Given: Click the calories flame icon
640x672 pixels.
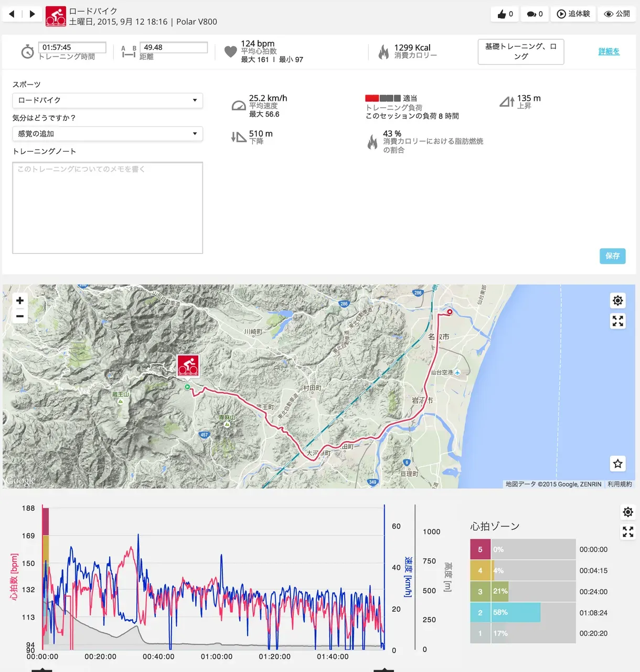Looking at the screenshot, I should pyautogui.click(x=383, y=51).
